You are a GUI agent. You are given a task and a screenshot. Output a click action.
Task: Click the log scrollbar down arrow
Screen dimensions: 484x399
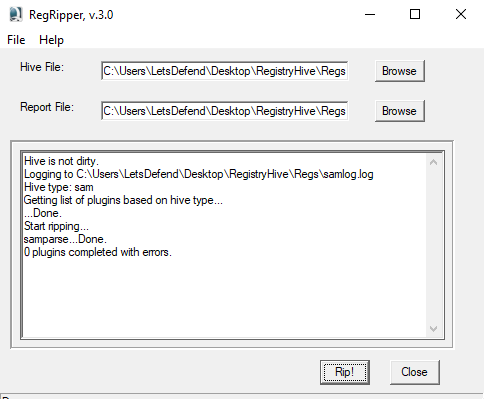point(433,329)
